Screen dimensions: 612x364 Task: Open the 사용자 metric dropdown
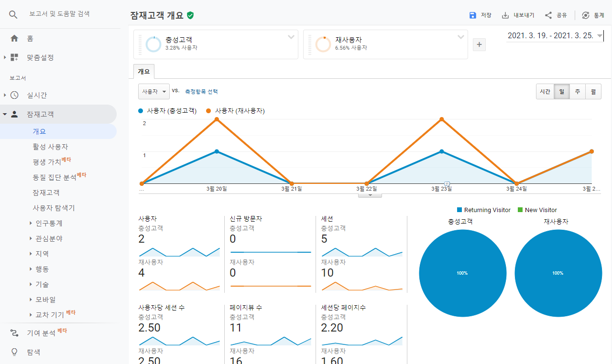click(x=154, y=91)
